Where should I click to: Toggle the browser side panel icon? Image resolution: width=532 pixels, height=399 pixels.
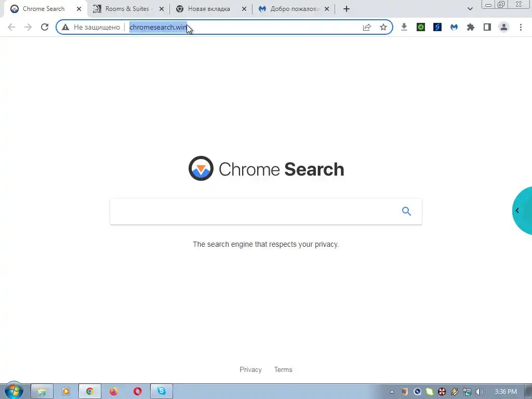tap(487, 27)
